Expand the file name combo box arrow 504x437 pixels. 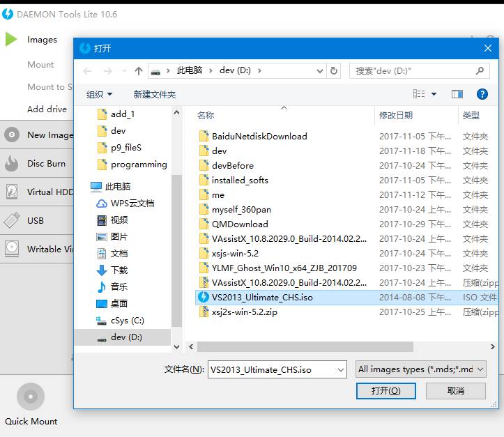click(341, 370)
